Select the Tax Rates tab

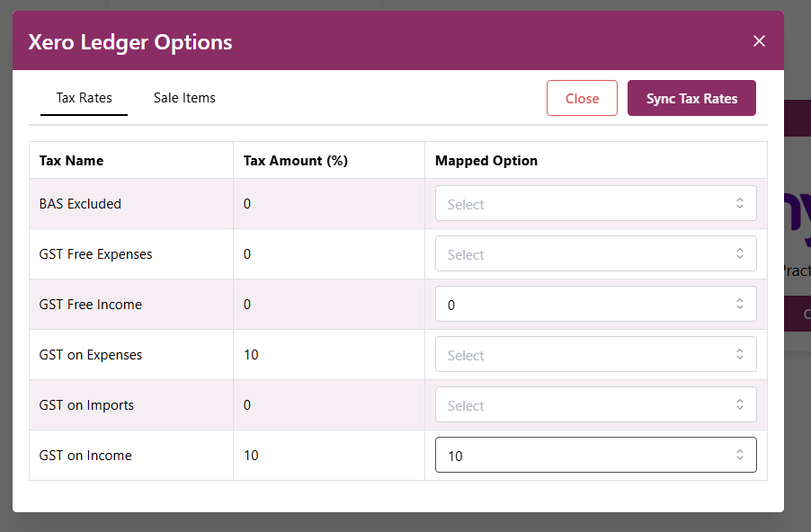coord(84,98)
